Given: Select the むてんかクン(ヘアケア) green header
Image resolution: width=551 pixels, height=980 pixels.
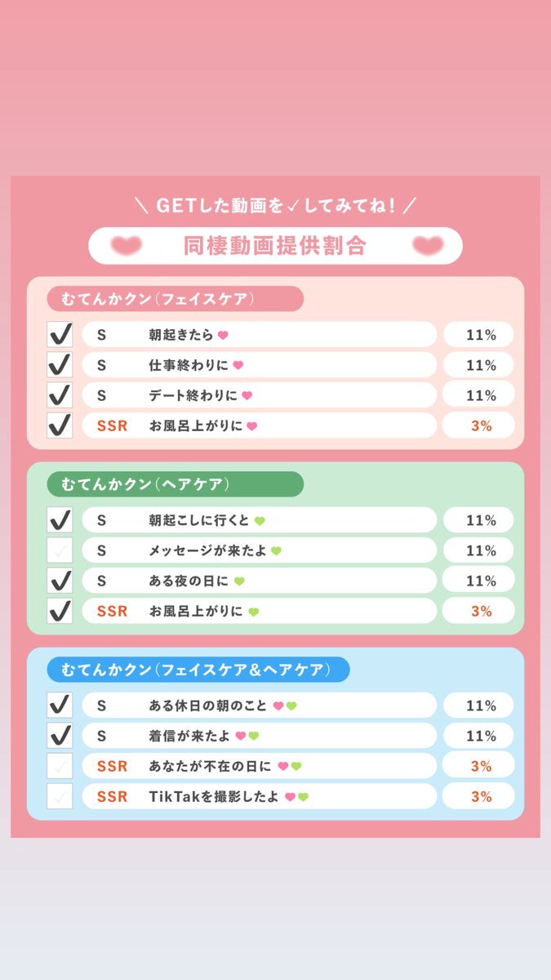Looking at the screenshot, I should 175,484.
